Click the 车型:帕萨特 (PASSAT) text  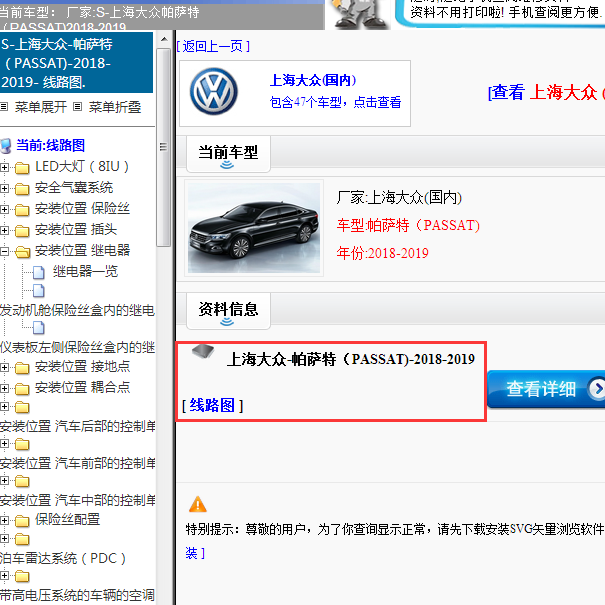(408, 225)
